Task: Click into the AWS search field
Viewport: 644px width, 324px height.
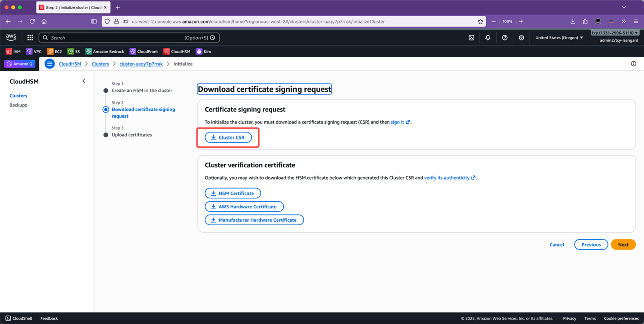Action: click(116, 38)
